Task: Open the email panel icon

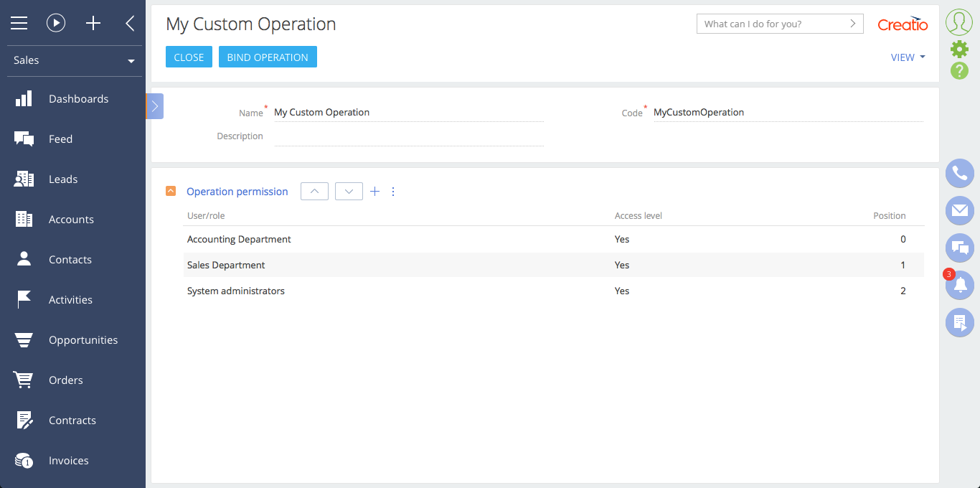Action: tap(959, 210)
